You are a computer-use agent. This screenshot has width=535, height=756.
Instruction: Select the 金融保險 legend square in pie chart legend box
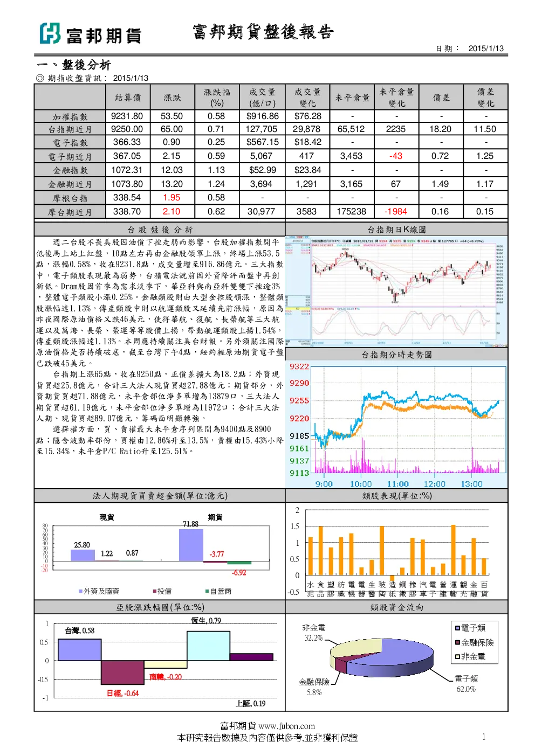[457, 642]
